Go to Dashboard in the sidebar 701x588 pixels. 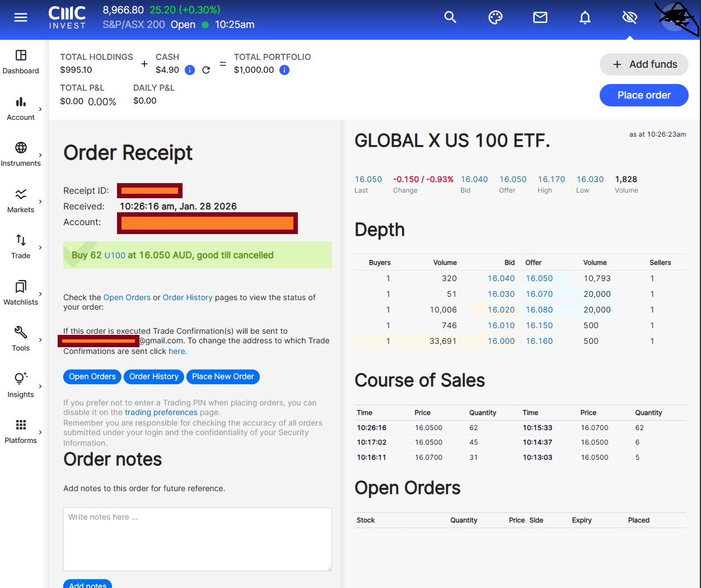pyautogui.click(x=21, y=62)
